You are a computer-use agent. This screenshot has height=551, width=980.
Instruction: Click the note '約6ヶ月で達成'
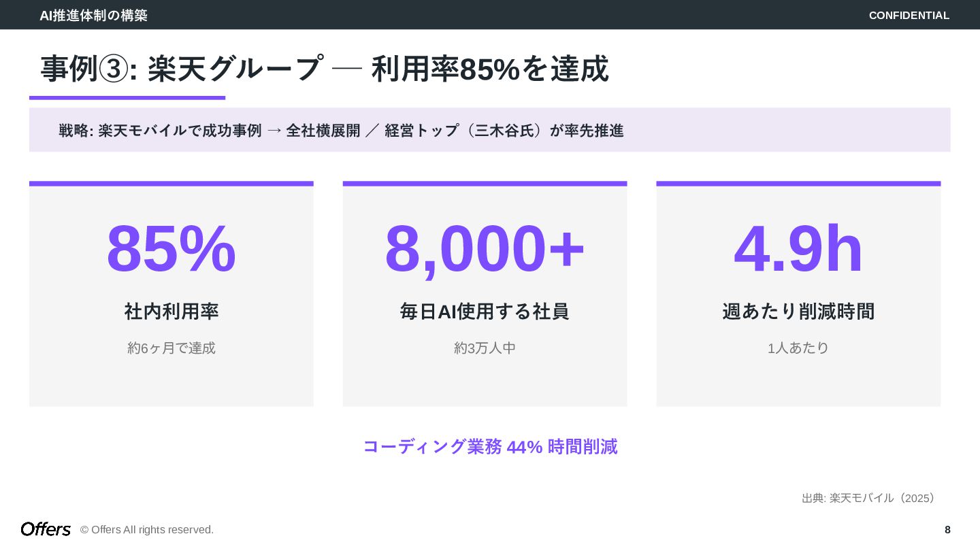click(x=171, y=348)
